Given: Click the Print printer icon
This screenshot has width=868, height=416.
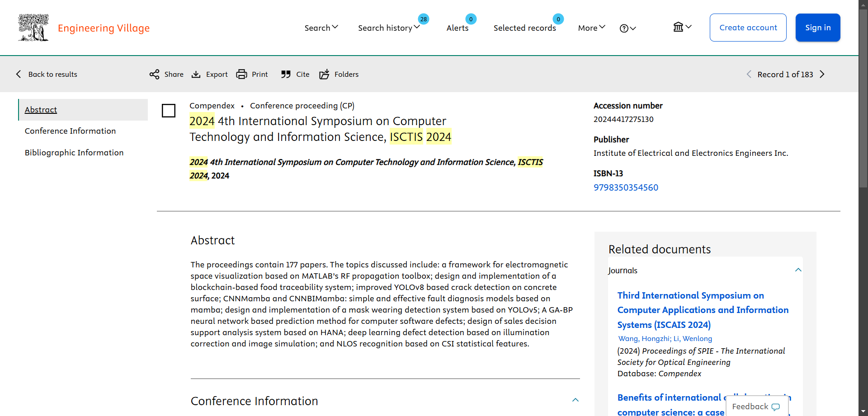Looking at the screenshot, I should tap(241, 74).
